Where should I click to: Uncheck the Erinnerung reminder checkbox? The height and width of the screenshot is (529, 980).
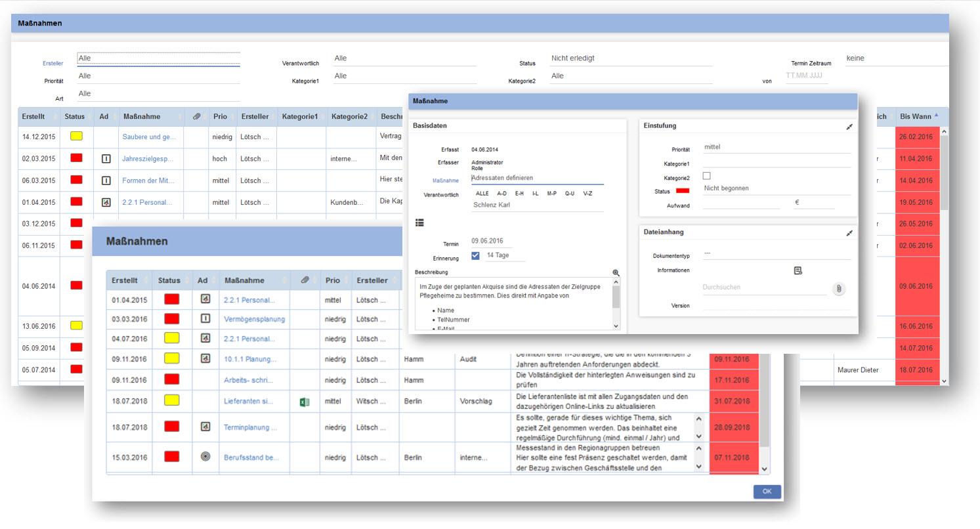pyautogui.click(x=476, y=255)
